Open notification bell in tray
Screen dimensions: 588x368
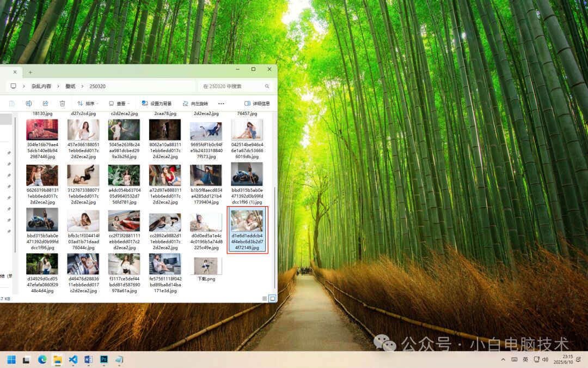pyautogui.click(x=579, y=360)
